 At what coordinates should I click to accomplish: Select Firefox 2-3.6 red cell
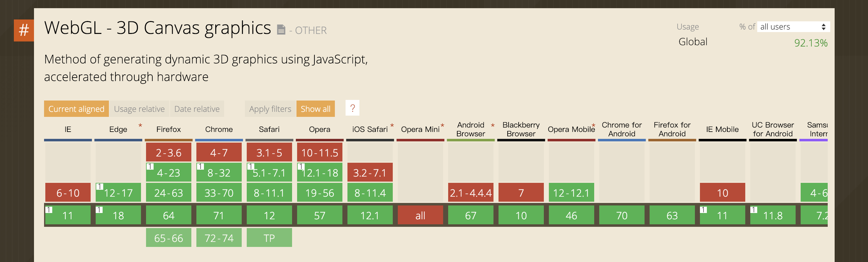[x=168, y=152]
